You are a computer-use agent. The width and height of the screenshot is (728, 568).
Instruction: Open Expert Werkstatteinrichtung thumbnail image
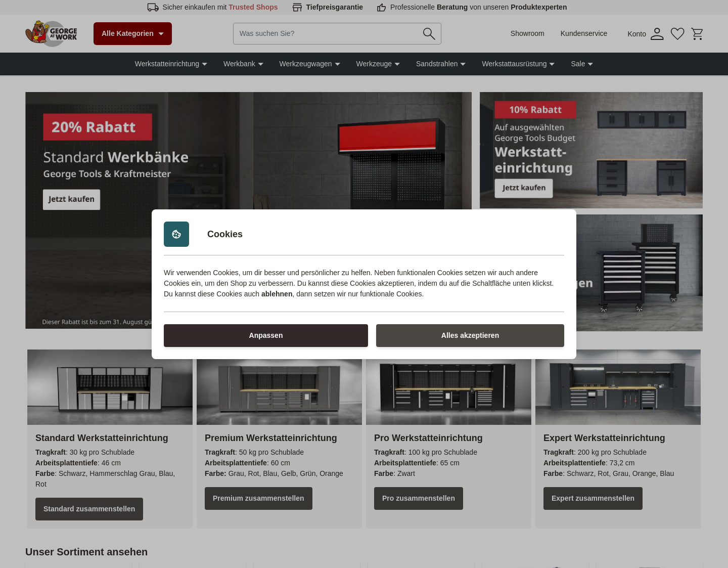point(618,387)
